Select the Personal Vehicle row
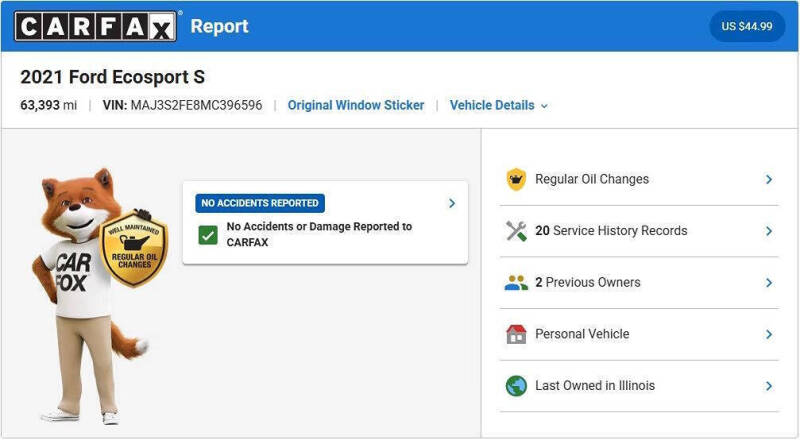This screenshot has width=800, height=440. point(639,334)
